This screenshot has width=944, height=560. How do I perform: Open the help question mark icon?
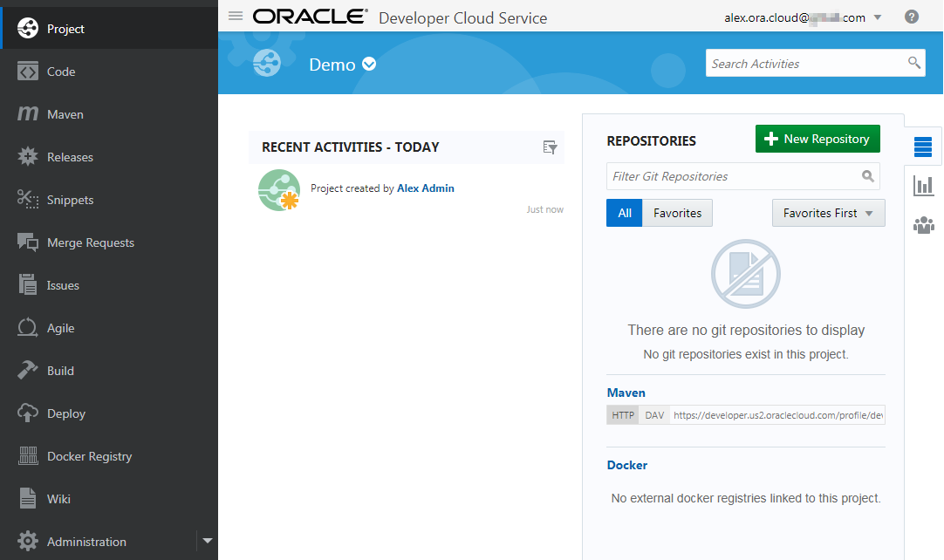(x=912, y=17)
